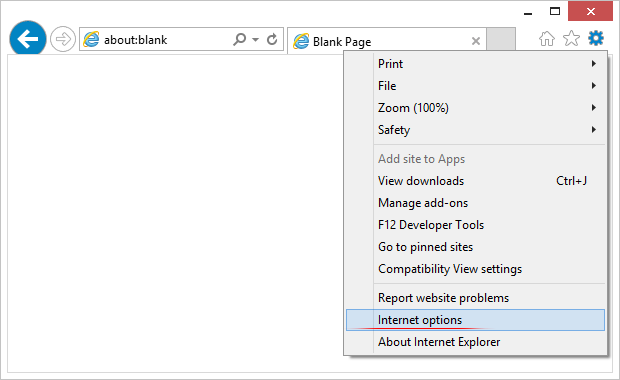Image resolution: width=620 pixels, height=380 pixels.
Task: Choose Go to pinned sites
Action: coord(476,247)
